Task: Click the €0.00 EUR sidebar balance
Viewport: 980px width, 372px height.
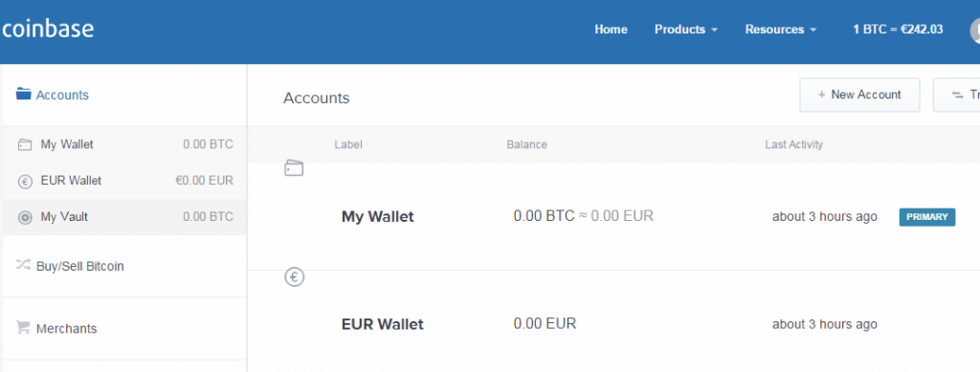Action: (x=205, y=181)
